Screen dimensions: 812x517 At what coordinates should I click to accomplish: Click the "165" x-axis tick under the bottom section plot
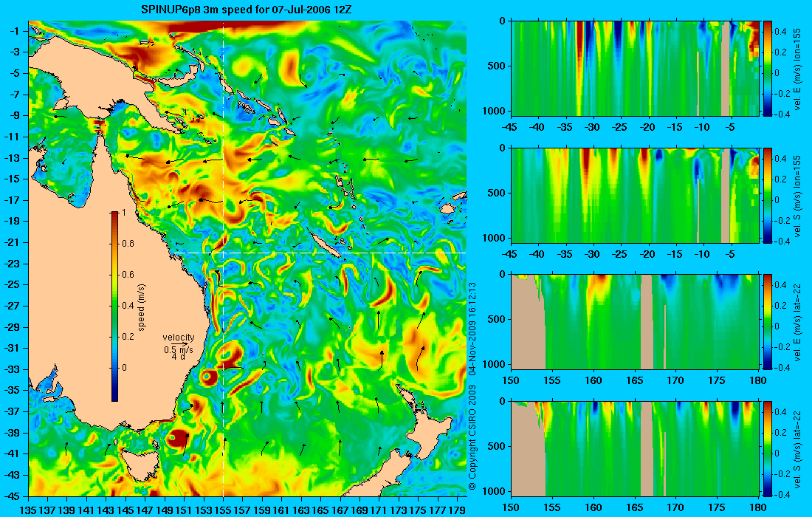pos(635,507)
